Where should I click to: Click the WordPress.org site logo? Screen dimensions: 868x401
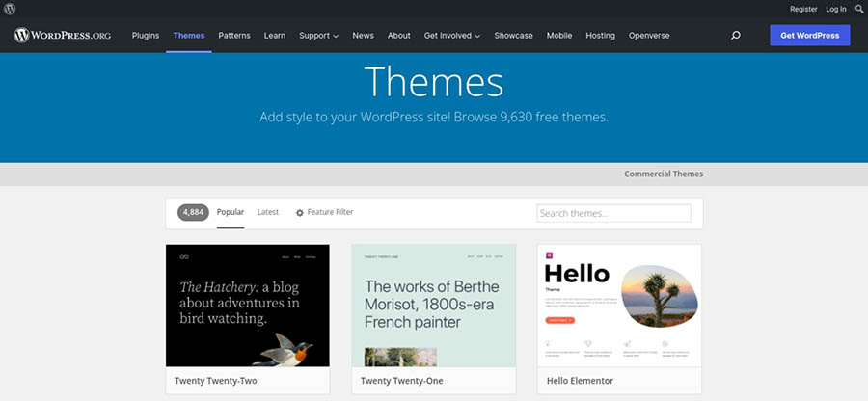pyautogui.click(x=63, y=36)
